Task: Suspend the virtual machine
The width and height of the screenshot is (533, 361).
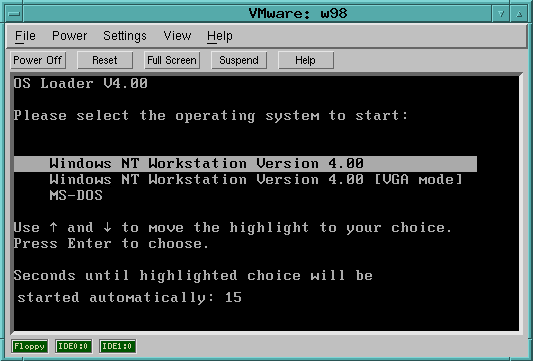Action: (x=239, y=60)
